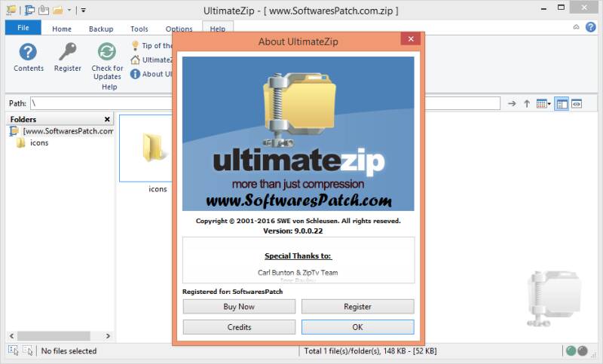Switch to the Home tab
The width and height of the screenshot is (603, 364).
click(x=62, y=29)
